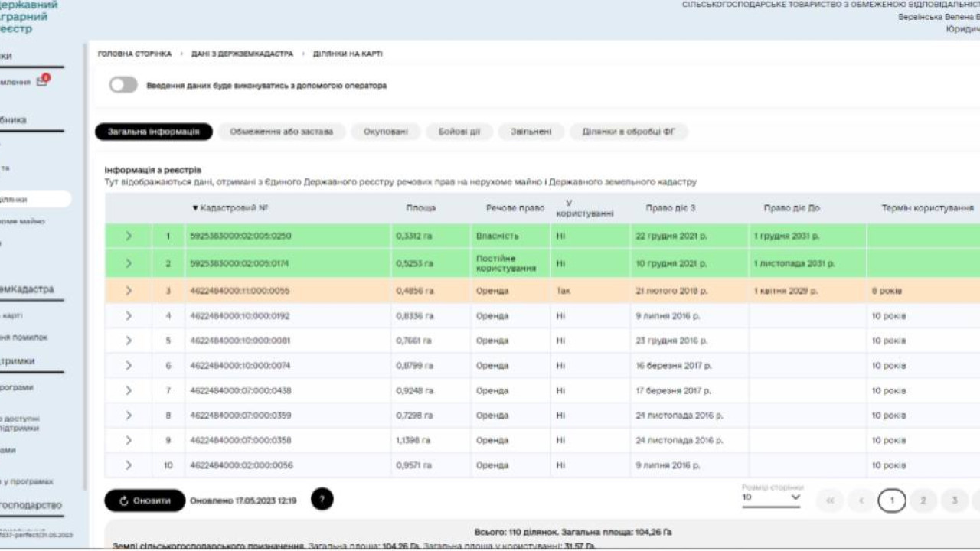Go to page 2 in pagination
The width and height of the screenshot is (980, 551).
coord(923,500)
